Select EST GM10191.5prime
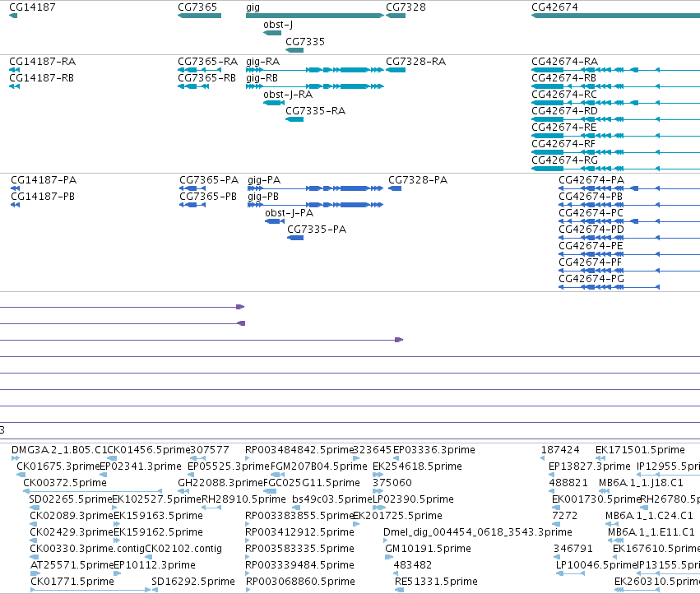700x594 pixels. 428,549
